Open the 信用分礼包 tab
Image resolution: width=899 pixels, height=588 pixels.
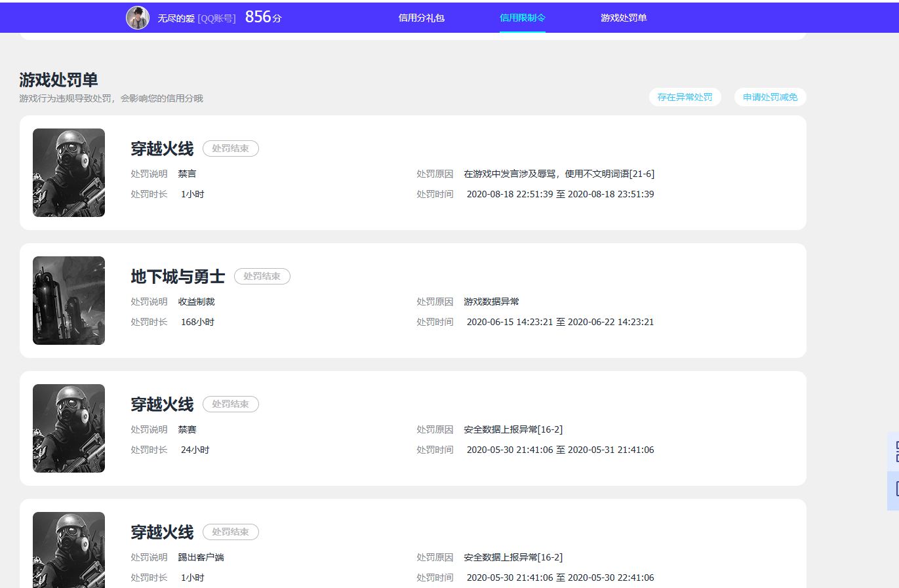click(x=422, y=18)
